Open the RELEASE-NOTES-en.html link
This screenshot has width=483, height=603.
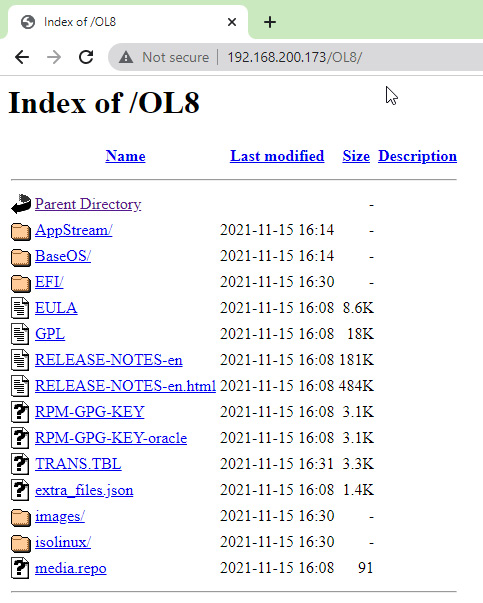click(x=125, y=386)
